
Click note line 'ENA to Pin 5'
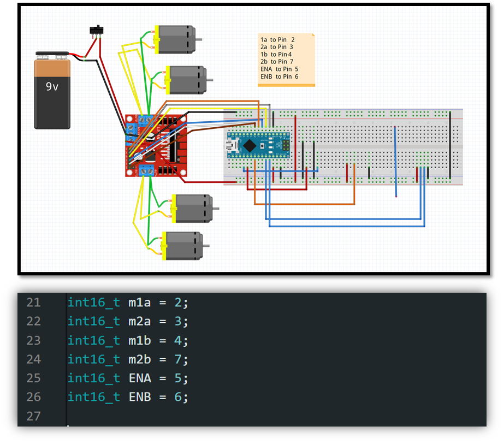coord(280,69)
